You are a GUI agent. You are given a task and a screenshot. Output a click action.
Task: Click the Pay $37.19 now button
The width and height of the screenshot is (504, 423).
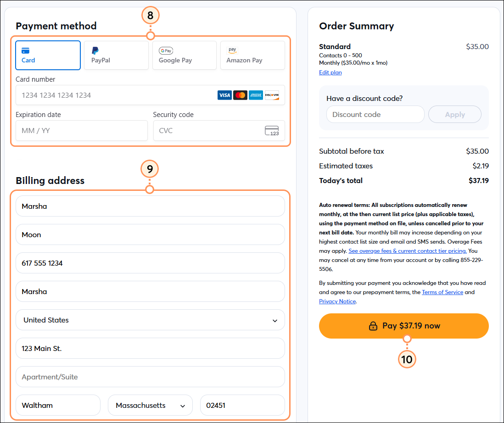click(x=404, y=326)
